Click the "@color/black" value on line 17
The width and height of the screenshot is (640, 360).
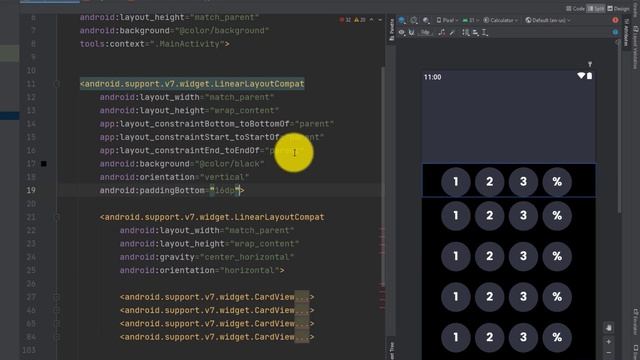tap(230, 164)
